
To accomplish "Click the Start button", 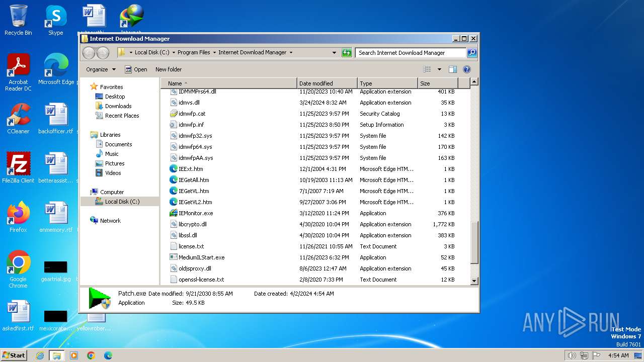I will coord(14,355).
